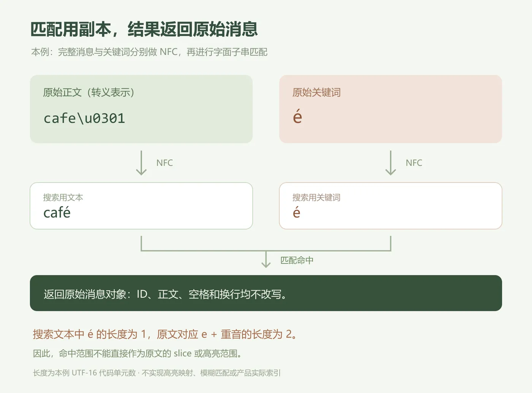Click the label 搜索用文本
532x393 pixels.
coord(63,197)
